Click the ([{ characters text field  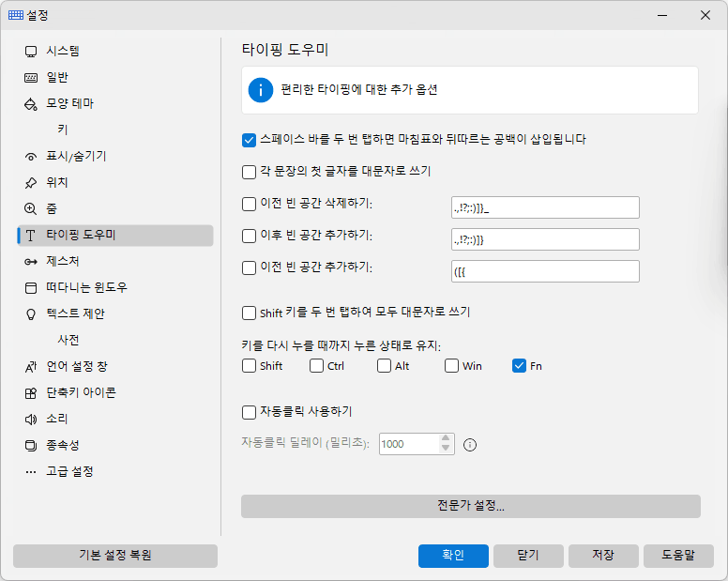pyautogui.click(x=545, y=271)
